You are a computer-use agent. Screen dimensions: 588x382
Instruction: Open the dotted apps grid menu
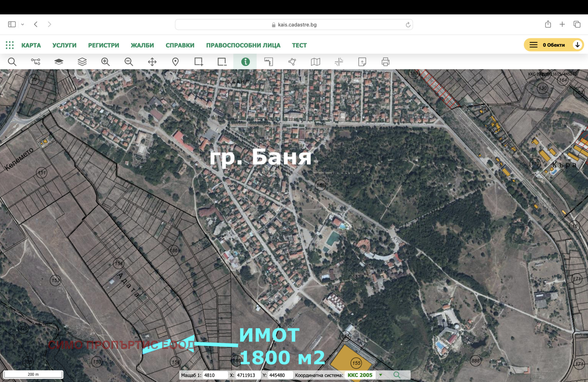[x=10, y=45]
